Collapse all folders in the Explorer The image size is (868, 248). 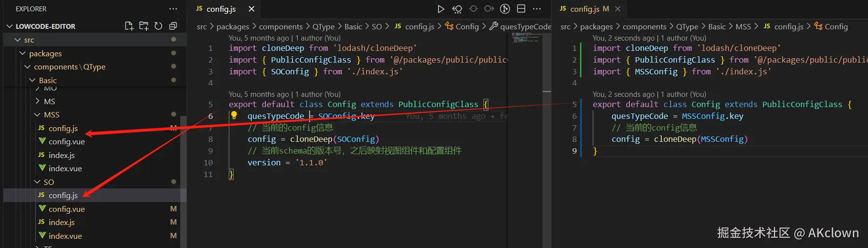[173, 26]
